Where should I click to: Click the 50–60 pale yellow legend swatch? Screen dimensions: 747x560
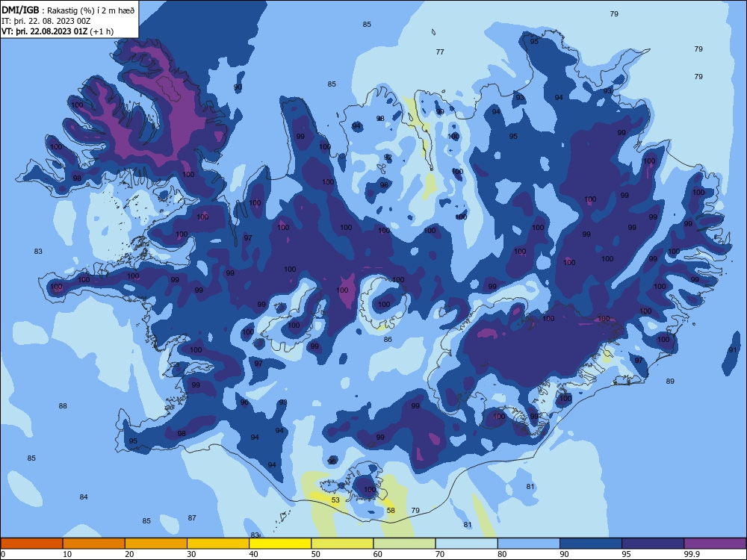pos(342,544)
